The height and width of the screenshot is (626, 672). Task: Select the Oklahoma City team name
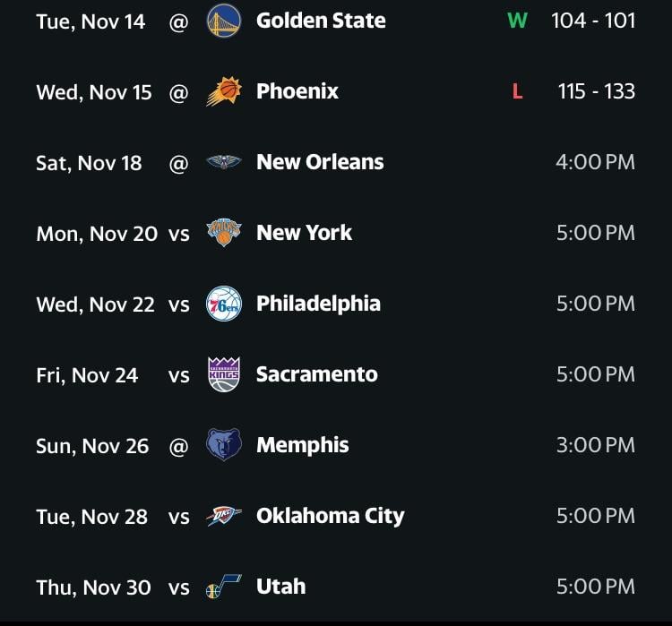coord(330,516)
